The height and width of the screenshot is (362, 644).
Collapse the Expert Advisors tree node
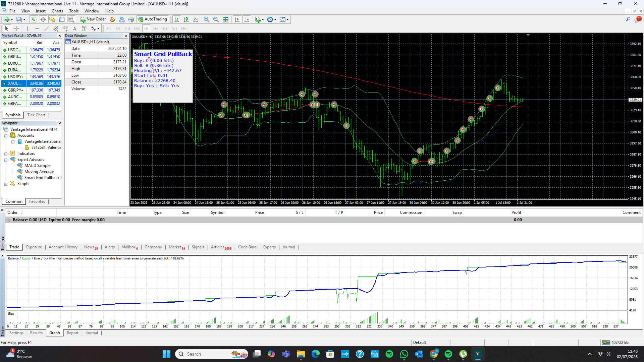click(6, 160)
